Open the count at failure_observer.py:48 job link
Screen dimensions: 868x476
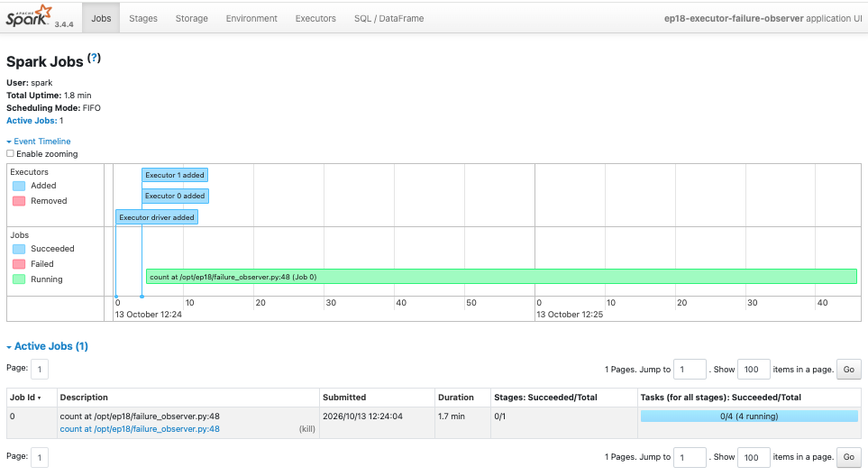[140, 429]
